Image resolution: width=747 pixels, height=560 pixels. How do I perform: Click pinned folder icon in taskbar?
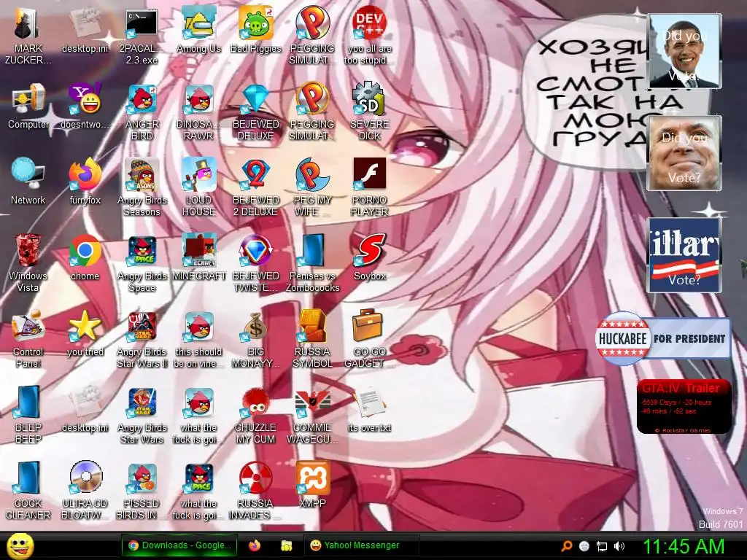pos(286,545)
